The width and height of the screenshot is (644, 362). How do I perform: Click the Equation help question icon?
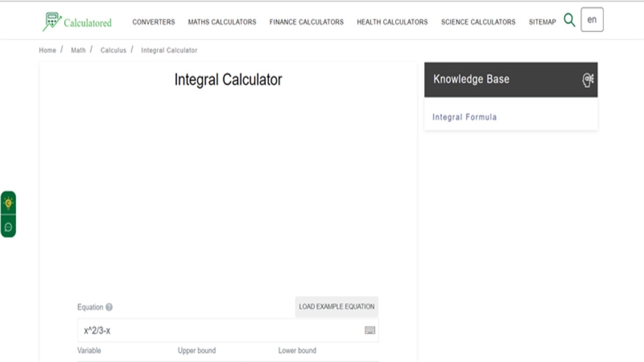(109, 307)
